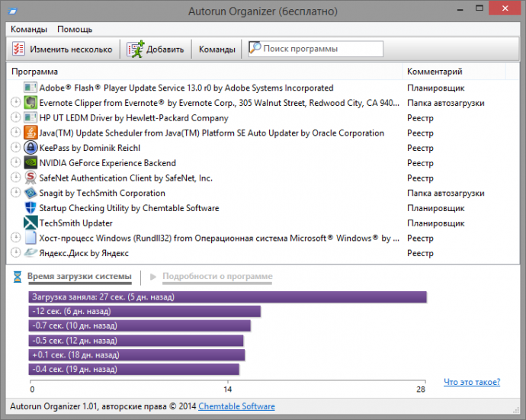Viewport: 526px width, 420px height.
Task: Click the running man icon of Добавить
Action: coord(135,49)
